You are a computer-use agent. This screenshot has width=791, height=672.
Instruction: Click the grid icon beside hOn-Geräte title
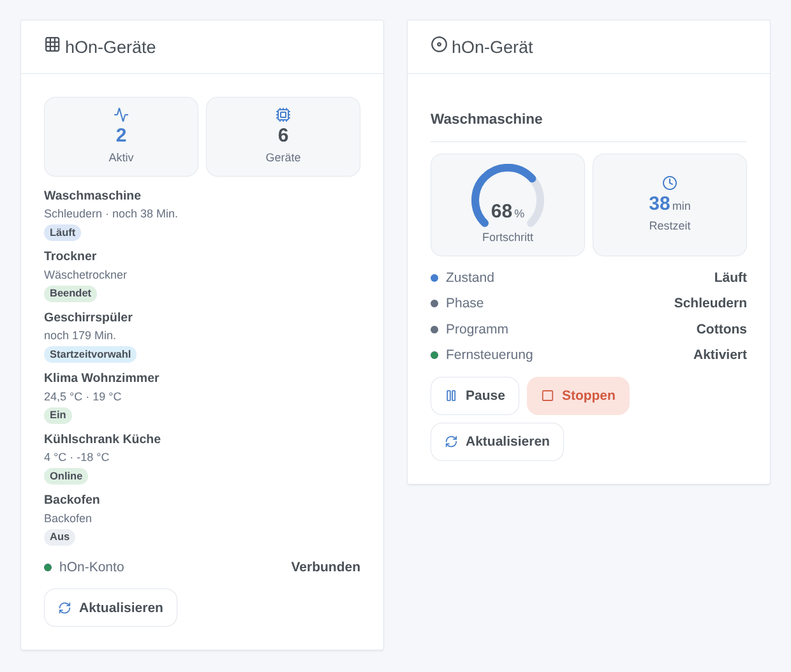52,44
